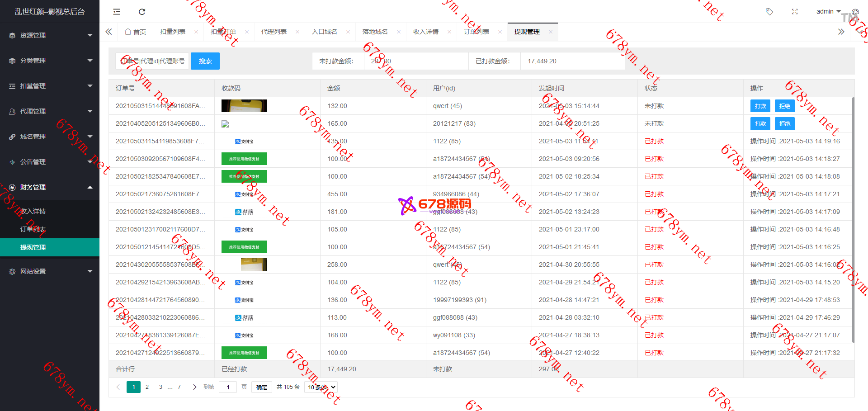Collapse the 财务管理 sidebar menu
This screenshot has height=411, width=868.
50,187
